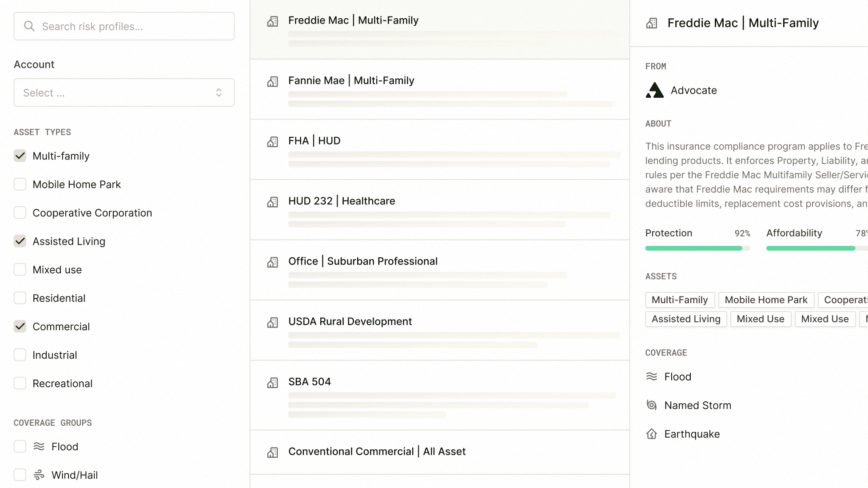This screenshot has height=488, width=868.
Task: Click the COVERAGE GROUPS section heading
Action: (52, 423)
